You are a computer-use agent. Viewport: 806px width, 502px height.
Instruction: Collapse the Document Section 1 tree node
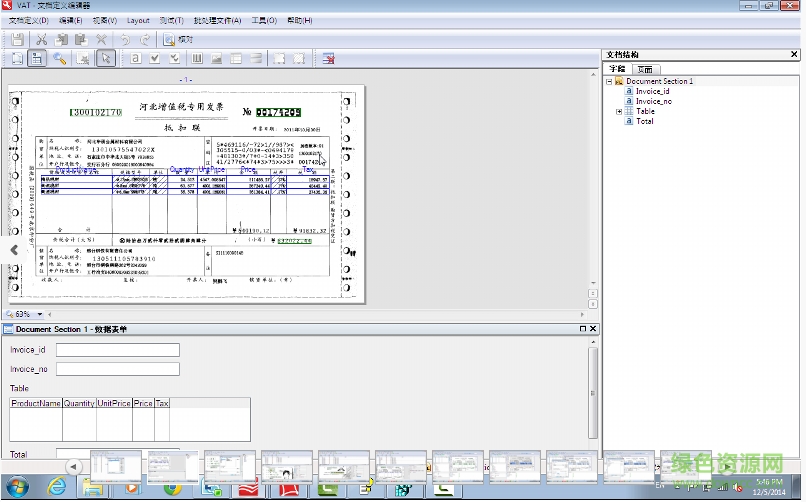point(609,81)
